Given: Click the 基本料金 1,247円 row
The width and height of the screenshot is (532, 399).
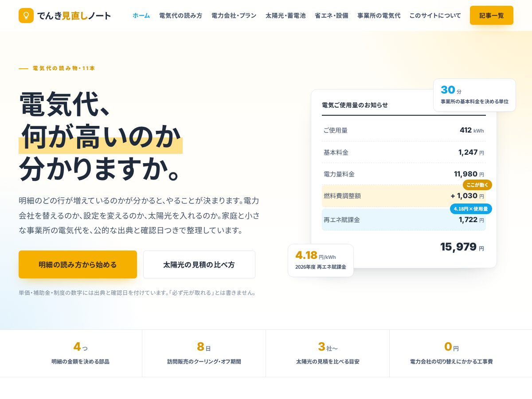Looking at the screenshot, I should tap(404, 153).
